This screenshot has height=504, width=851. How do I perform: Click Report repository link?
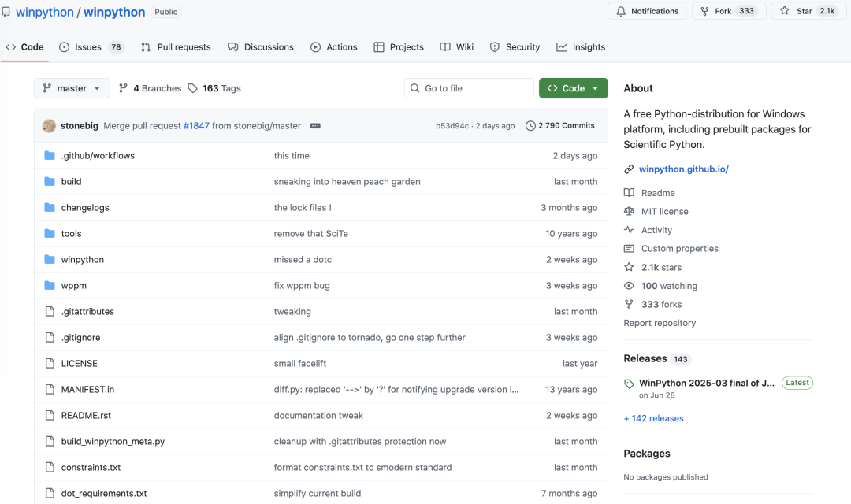660,323
